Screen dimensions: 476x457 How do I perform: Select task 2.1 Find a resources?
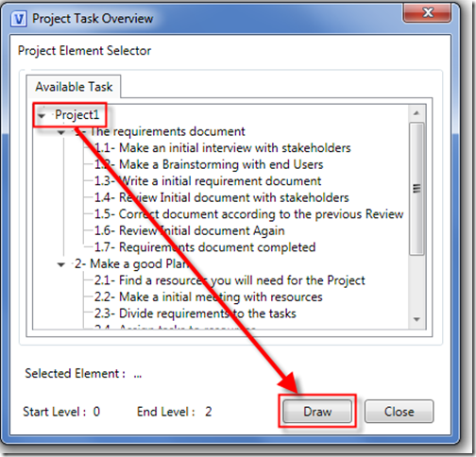(x=229, y=280)
